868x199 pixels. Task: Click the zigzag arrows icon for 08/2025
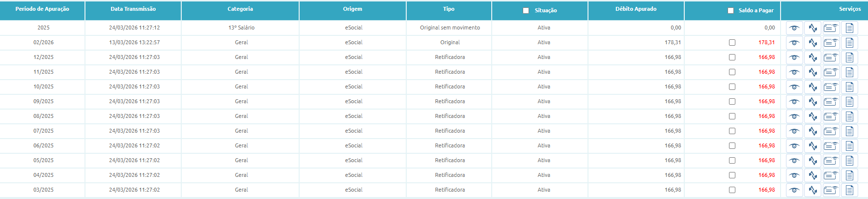tap(813, 116)
